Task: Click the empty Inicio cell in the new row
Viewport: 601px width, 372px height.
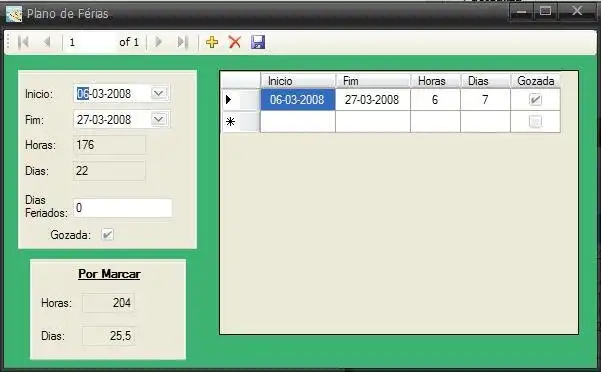Action: pos(298,122)
